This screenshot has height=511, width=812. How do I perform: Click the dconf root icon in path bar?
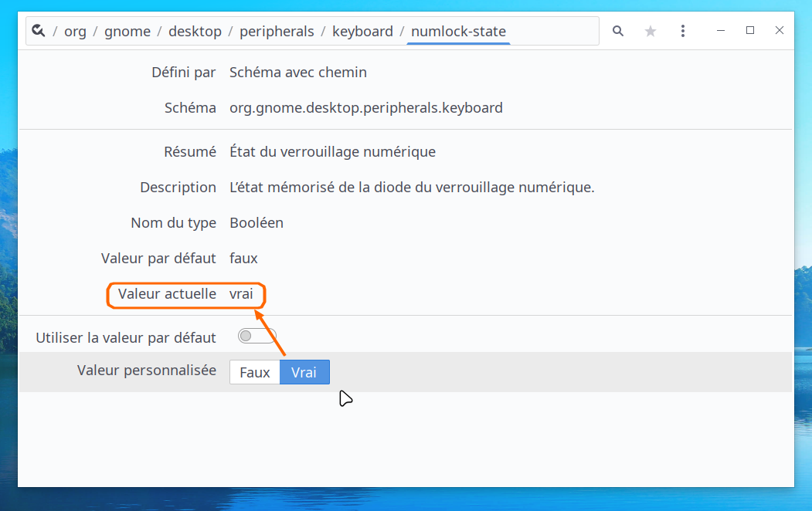coord(38,32)
